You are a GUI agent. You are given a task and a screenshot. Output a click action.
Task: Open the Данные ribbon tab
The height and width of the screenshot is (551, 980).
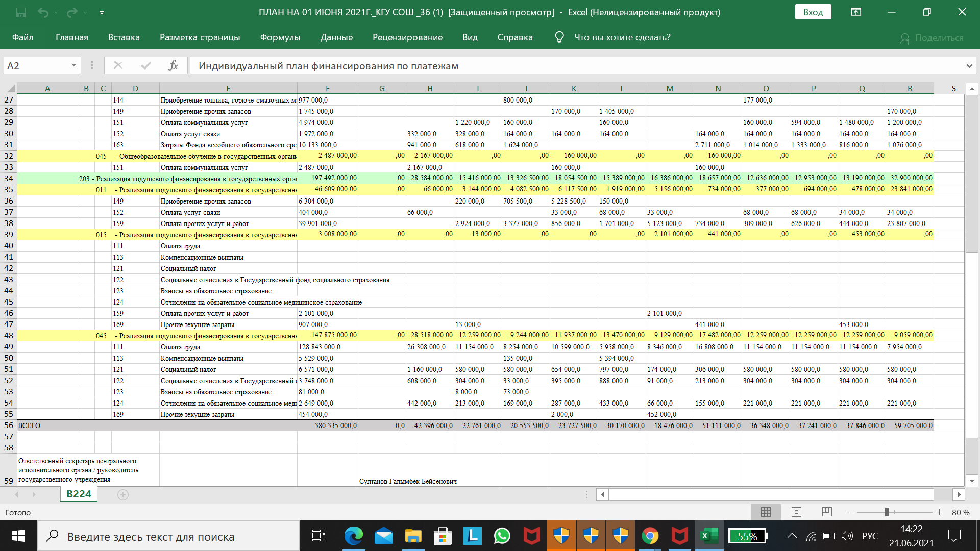coord(336,37)
